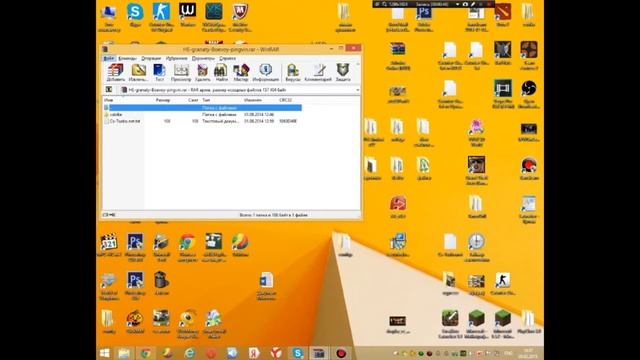Click the Защита (Protect) toolbar icon
The height and width of the screenshot is (360, 640).
[x=343, y=73]
